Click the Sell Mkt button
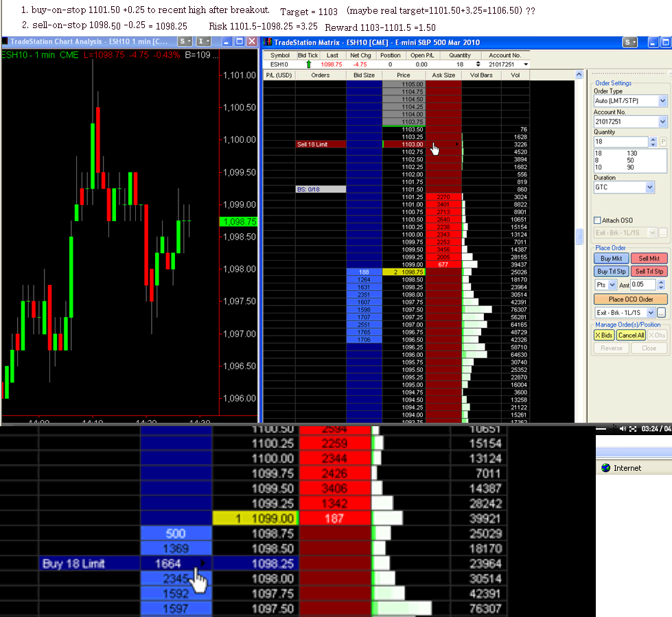This screenshot has height=617, width=672. tap(649, 258)
